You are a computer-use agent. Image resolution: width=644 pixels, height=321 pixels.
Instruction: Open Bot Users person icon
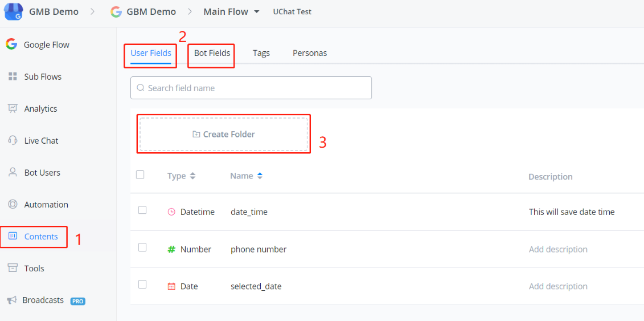tap(13, 172)
